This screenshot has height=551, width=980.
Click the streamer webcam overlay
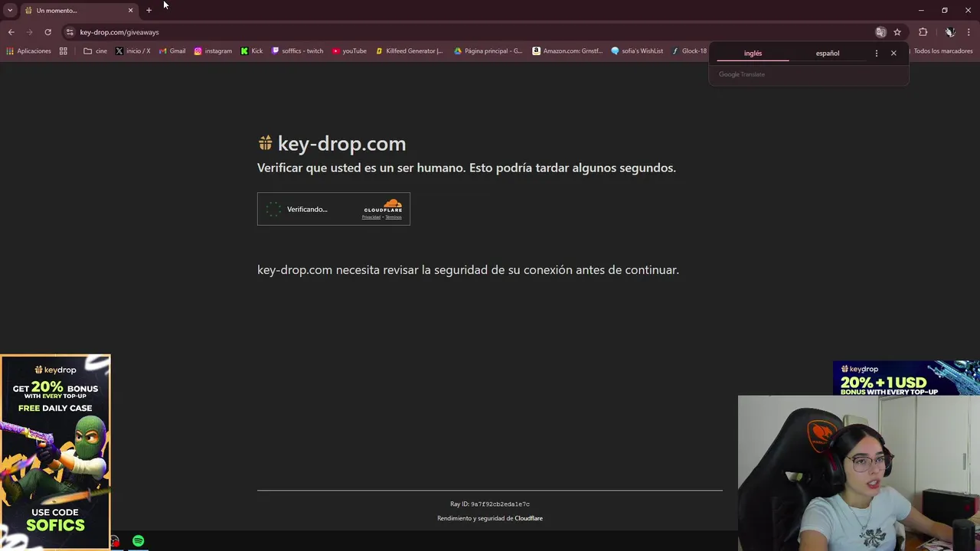click(x=859, y=473)
